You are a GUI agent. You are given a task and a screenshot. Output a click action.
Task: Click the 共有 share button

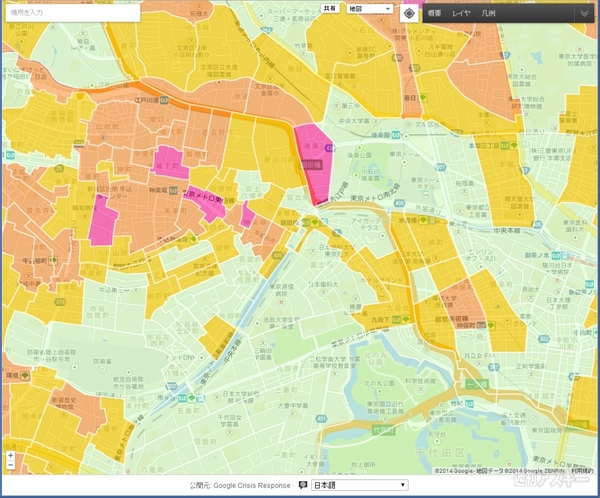point(330,8)
